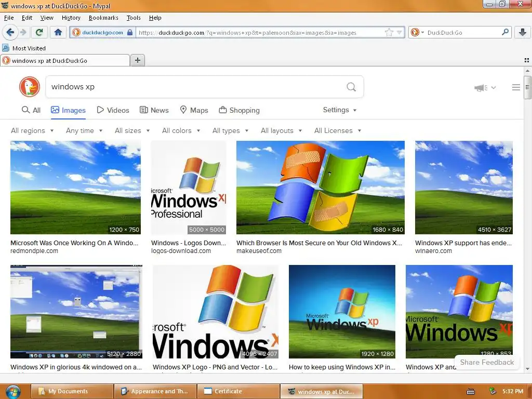532x399 pixels.
Task: Open URL history dropdown arrow
Action: [400, 33]
